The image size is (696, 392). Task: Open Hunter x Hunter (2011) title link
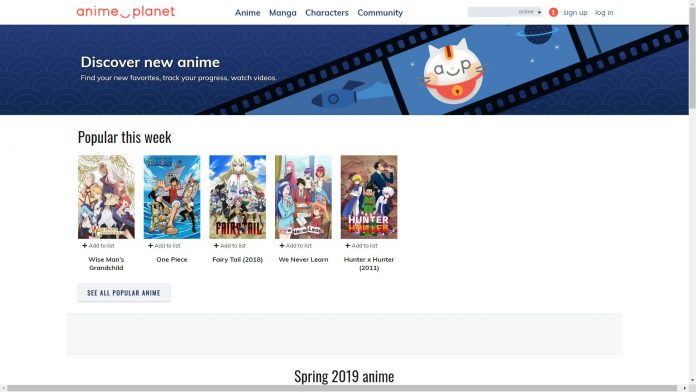pos(369,263)
